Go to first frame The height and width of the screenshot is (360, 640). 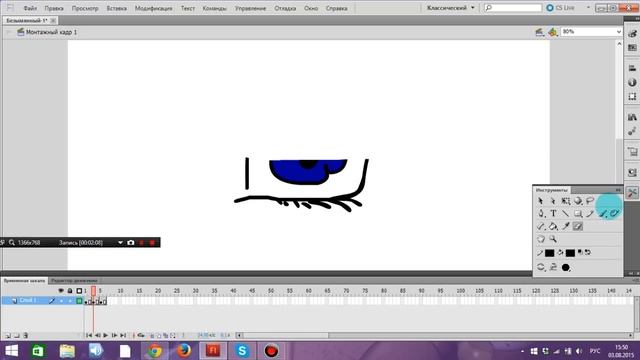pyautogui.click(x=89, y=335)
